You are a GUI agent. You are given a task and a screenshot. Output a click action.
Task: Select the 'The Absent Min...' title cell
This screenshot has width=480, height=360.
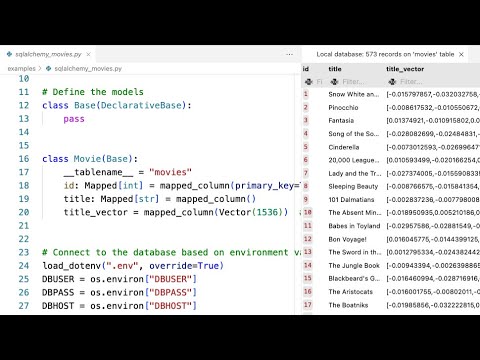click(x=355, y=213)
